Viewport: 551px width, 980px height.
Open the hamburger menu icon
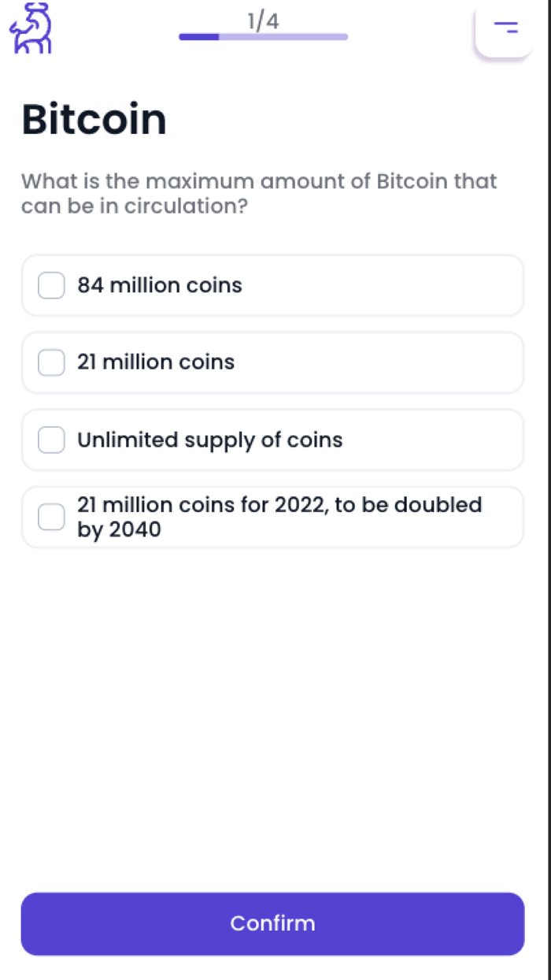point(505,28)
